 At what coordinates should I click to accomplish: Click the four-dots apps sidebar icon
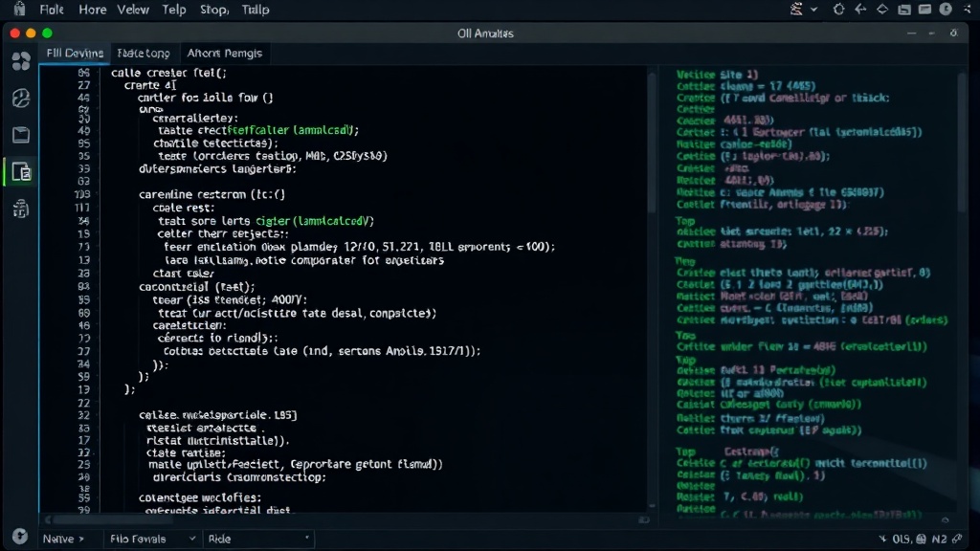point(21,61)
